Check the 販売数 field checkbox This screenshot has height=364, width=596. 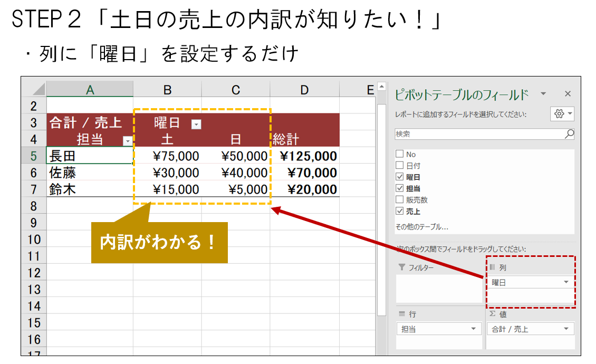[399, 200]
